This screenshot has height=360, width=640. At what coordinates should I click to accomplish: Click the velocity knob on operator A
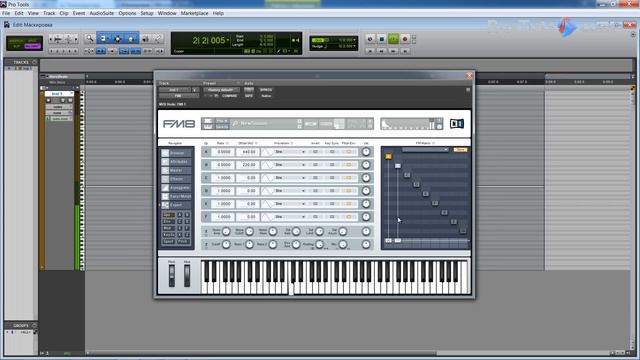[x=366, y=152]
